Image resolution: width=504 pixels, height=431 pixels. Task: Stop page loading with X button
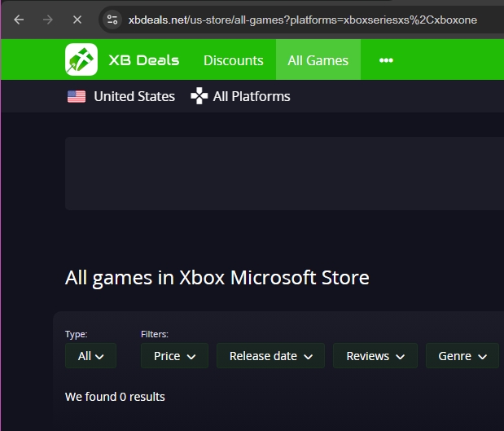(x=77, y=20)
